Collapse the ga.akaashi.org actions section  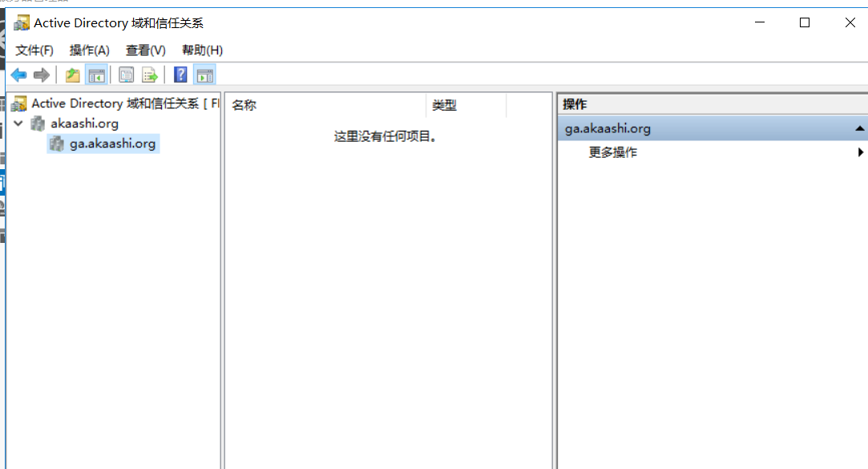(859, 128)
